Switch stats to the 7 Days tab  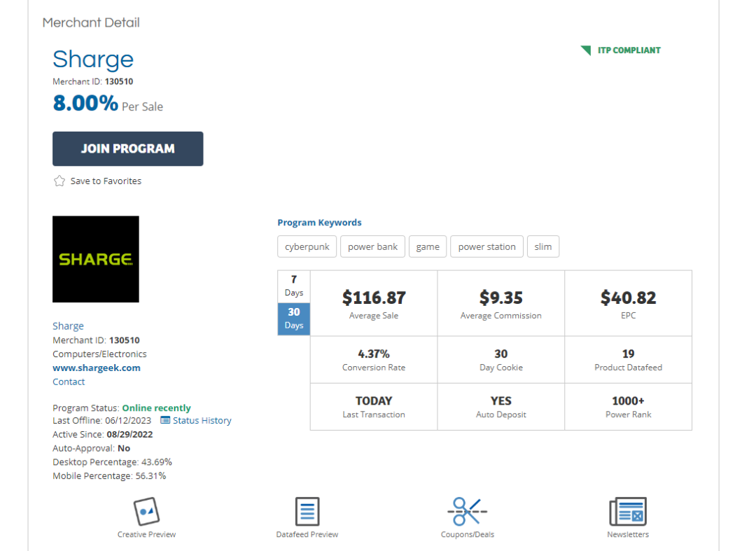pyautogui.click(x=293, y=286)
